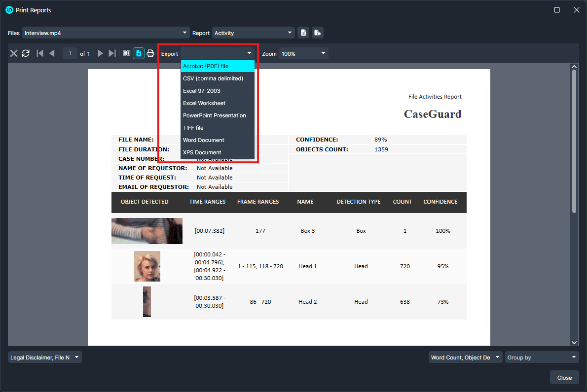Click the cancel (X) icon in report toolbar
This screenshot has height=392, width=587.
[14, 53]
